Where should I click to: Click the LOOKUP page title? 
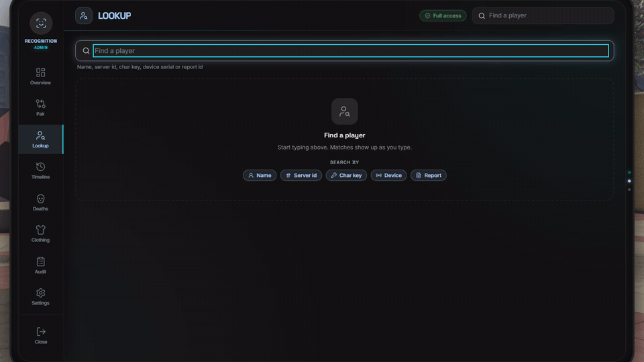115,15
